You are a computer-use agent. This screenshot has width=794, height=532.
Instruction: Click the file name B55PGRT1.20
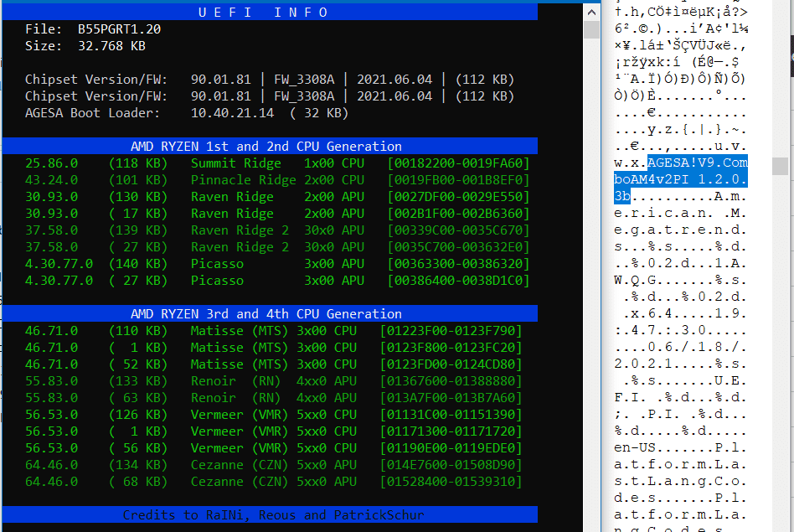(x=119, y=28)
